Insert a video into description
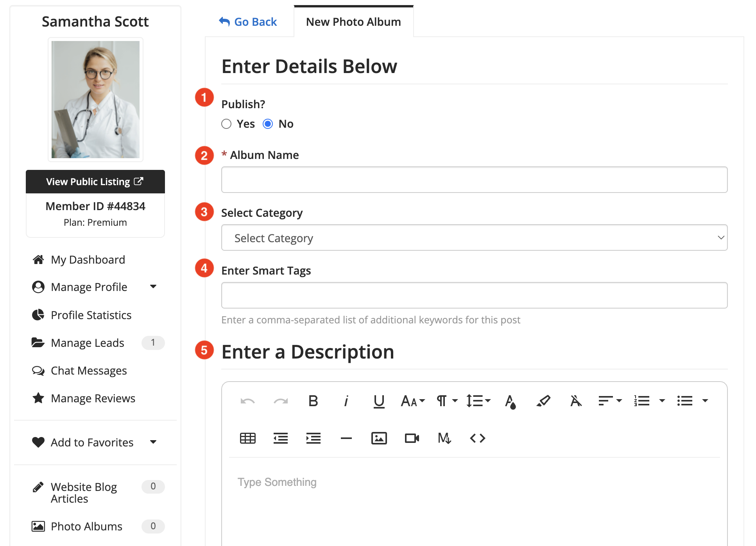Screen dimensions: 756x546 [412, 438]
